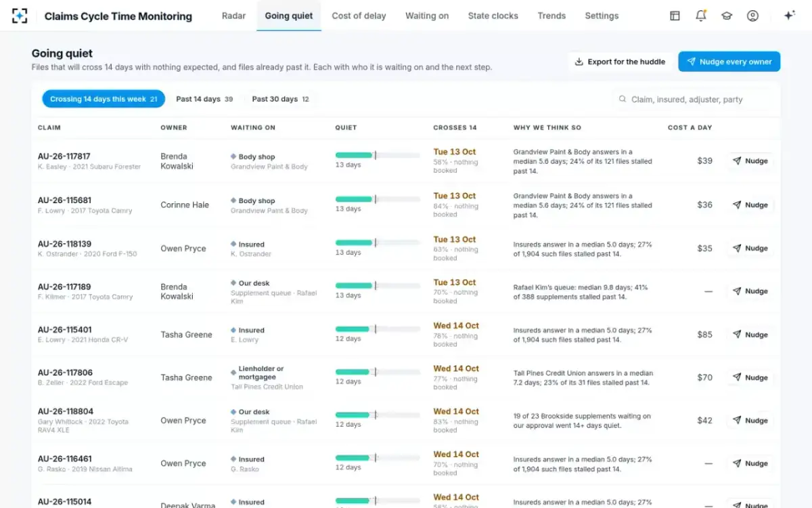This screenshot has width=812, height=508.
Task: Open State clocks tab
Action: [x=493, y=16]
